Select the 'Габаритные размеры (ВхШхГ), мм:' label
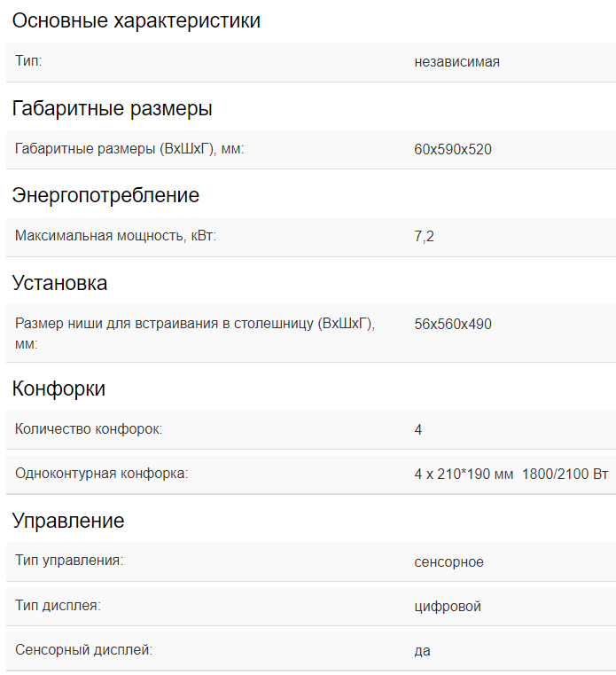The image size is (616, 675). [129, 149]
